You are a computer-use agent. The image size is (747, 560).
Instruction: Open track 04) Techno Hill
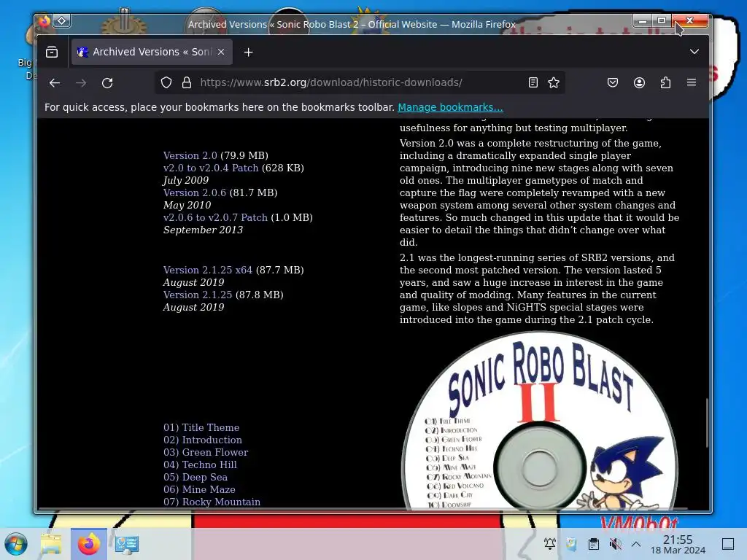tap(200, 464)
